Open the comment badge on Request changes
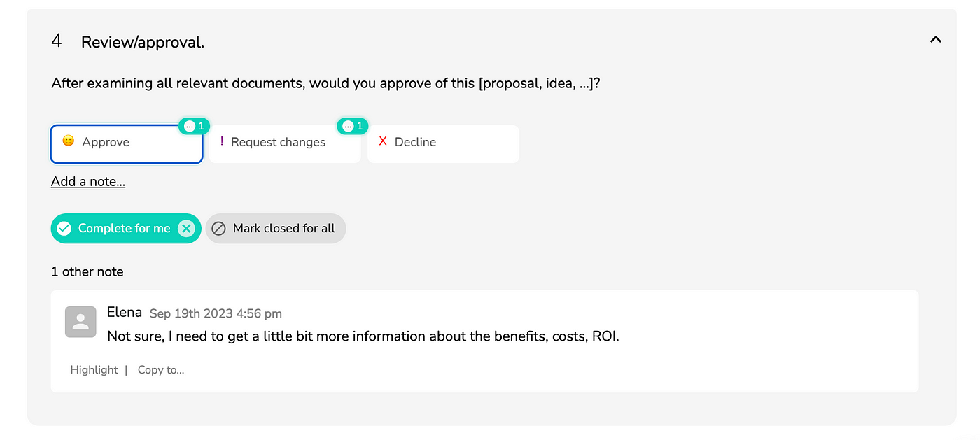980x440 pixels. click(353, 126)
